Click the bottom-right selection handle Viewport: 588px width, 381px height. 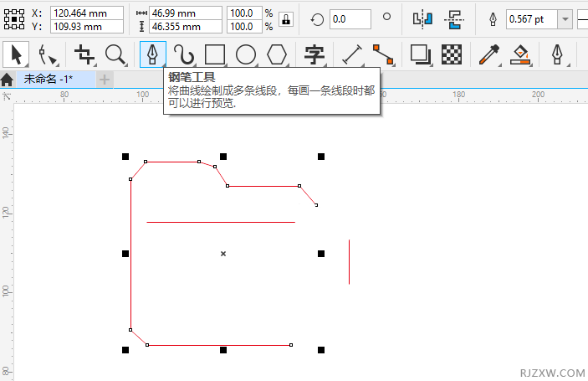pos(321,350)
